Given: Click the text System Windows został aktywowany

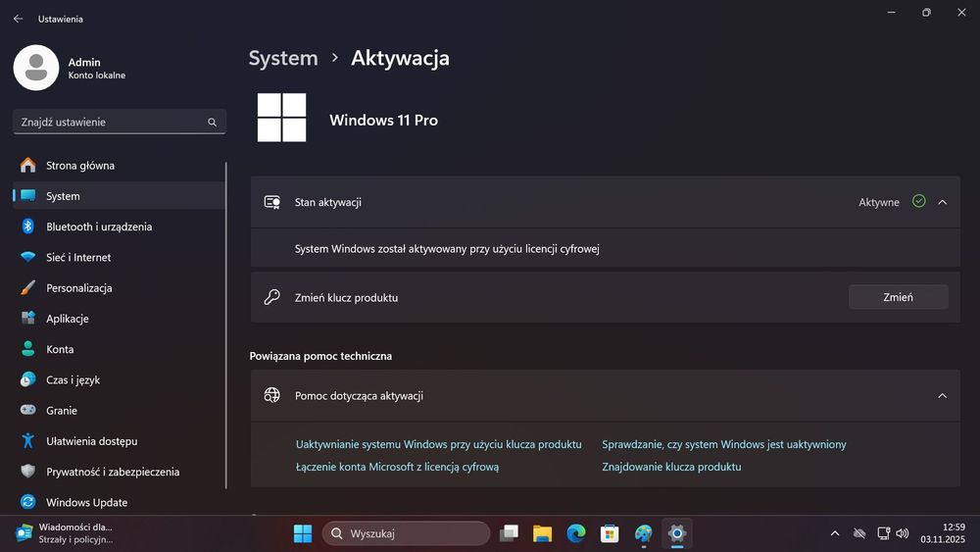Looking at the screenshot, I should (x=447, y=249).
